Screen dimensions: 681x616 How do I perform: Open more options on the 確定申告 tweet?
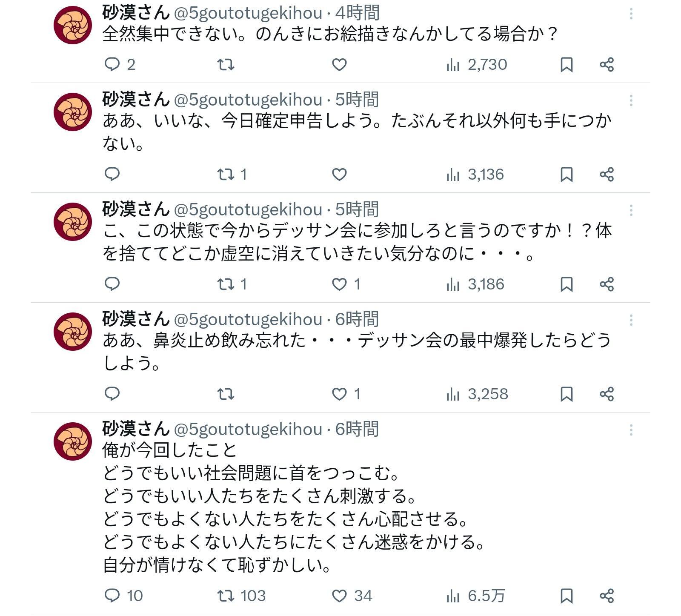631,100
